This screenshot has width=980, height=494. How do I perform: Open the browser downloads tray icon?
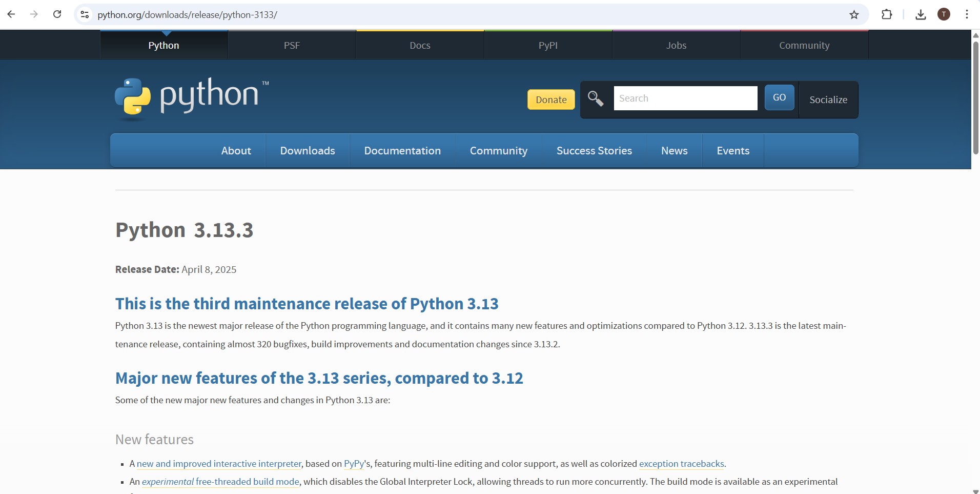coord(921,14)
